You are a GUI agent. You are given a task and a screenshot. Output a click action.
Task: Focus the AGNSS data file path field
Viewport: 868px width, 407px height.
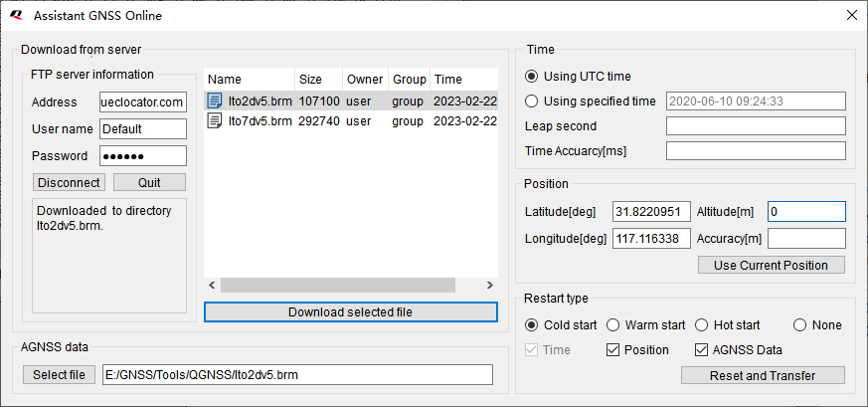[297, 375]
